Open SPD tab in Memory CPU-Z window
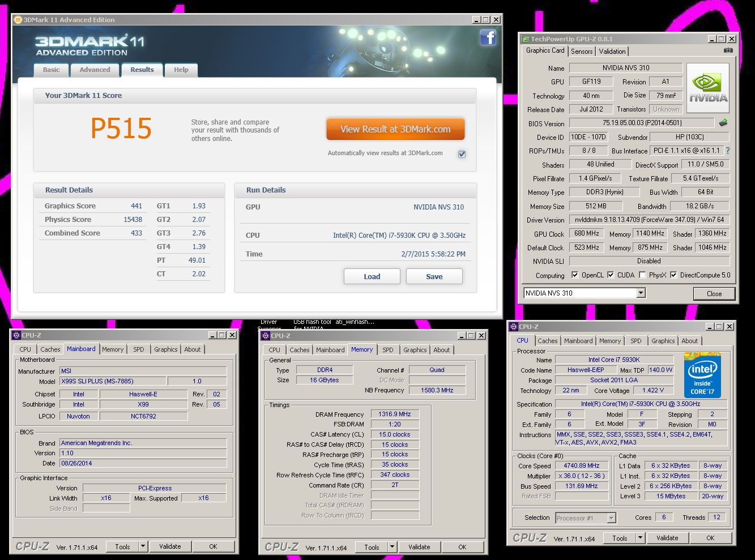The image size is (755, 560). [387, 350]
